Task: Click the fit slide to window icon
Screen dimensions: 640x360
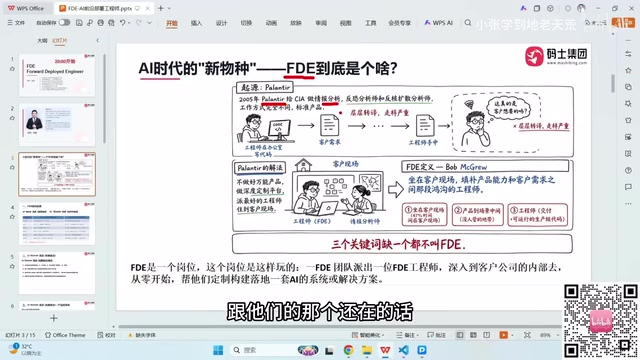Action: (527, 335)
